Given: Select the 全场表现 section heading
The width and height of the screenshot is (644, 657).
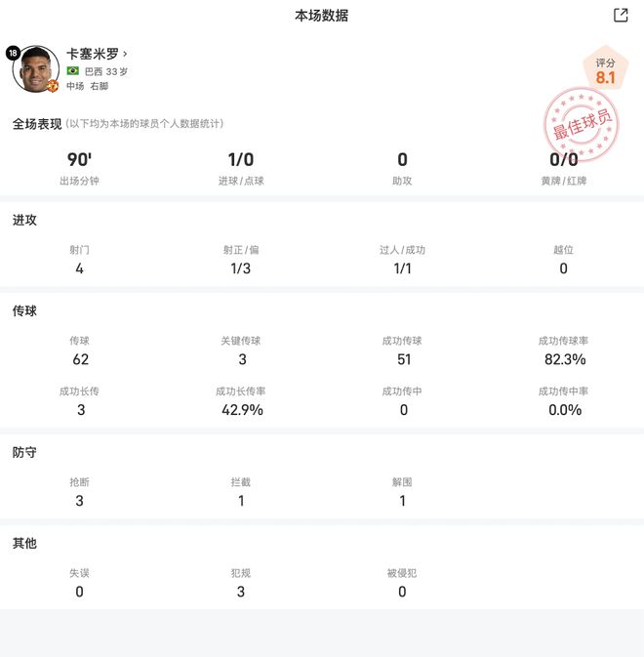Looking at the screenshot, I should 37,124.
